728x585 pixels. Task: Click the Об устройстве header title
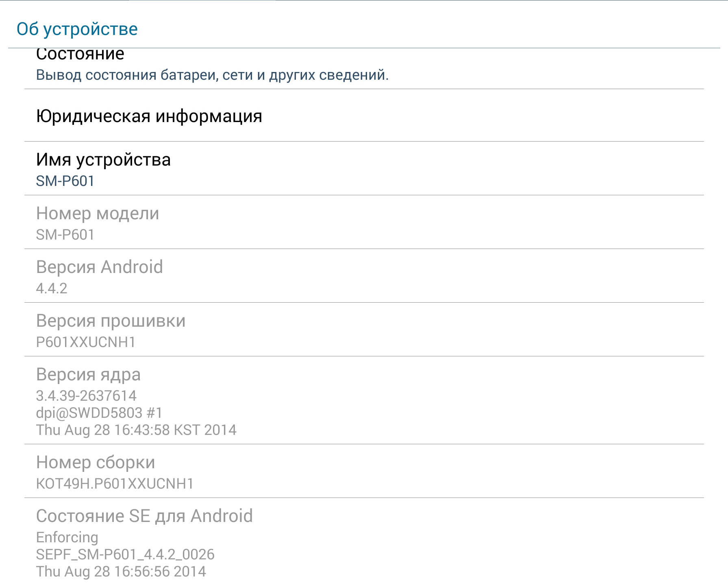[77, 29]
